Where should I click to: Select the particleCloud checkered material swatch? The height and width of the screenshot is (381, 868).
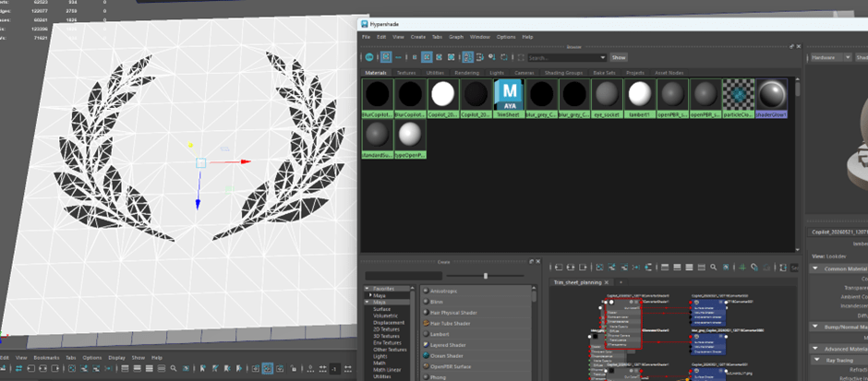point(738,98)
